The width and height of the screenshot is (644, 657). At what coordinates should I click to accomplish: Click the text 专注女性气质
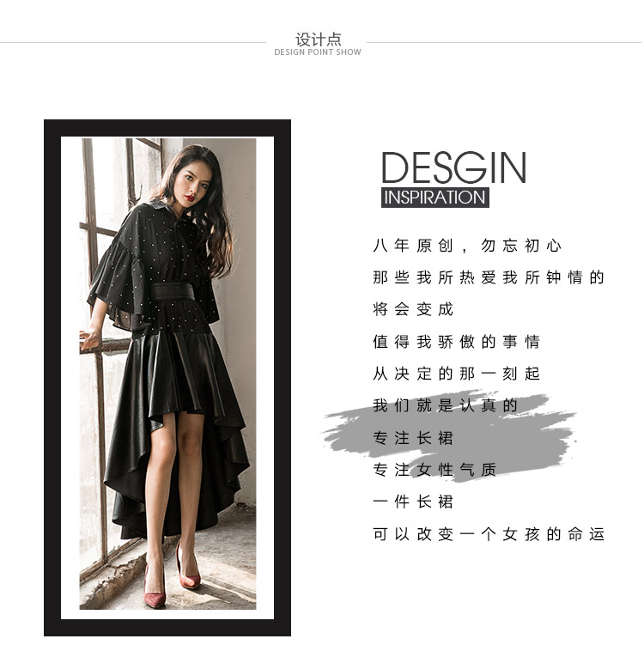coord(434,470)
